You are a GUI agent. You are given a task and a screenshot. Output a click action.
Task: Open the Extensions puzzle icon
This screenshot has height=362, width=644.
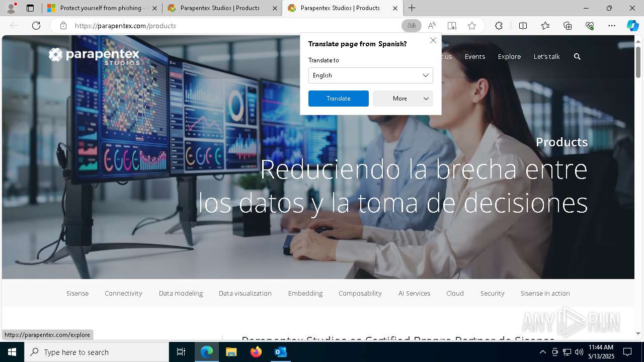click(499, 26)
